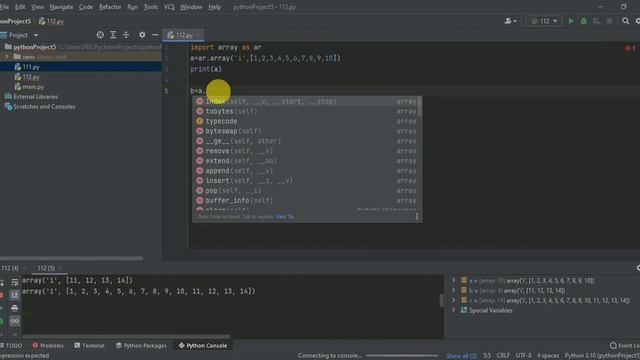
Task: Choose buffer_info(self) completion
Action: pyautogui.click(x=304, y=200)
